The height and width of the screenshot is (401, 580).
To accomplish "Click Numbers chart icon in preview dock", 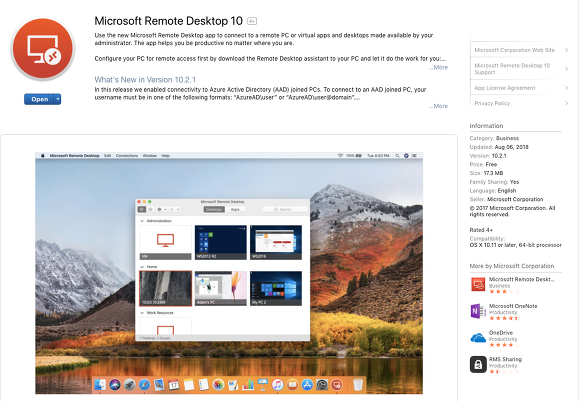I will 248,385.
